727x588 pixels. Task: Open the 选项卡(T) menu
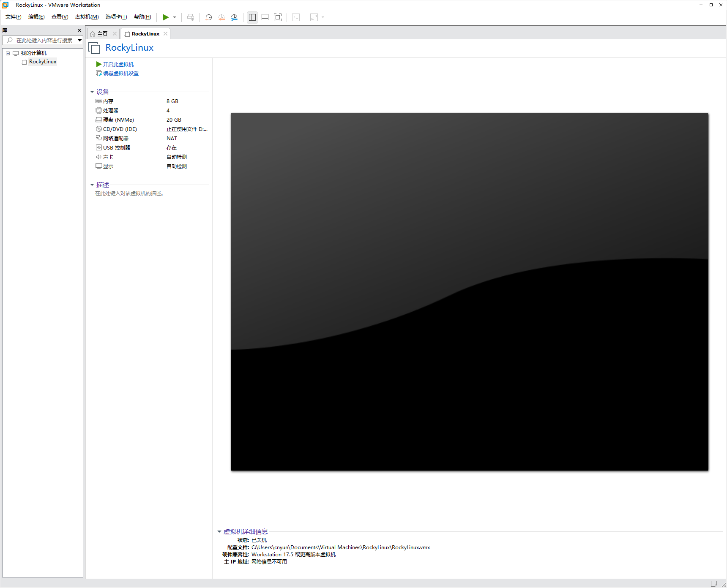(x=116, y=17)
